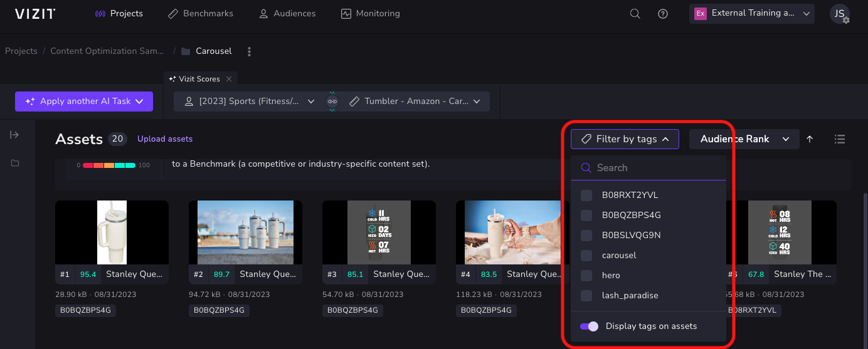The width and height of the screenshot is (868, 349).
Task: Check the carousel tag checkbox
Action: pos(586,256)
